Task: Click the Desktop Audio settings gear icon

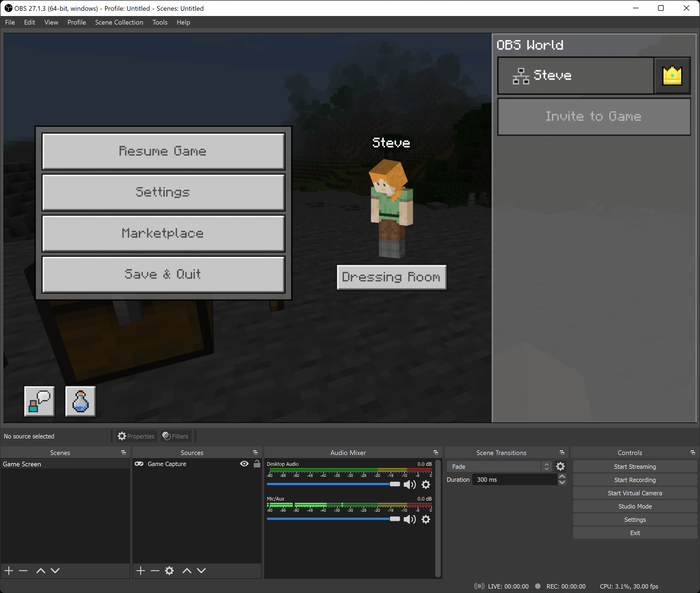Action: pos(427,485)
